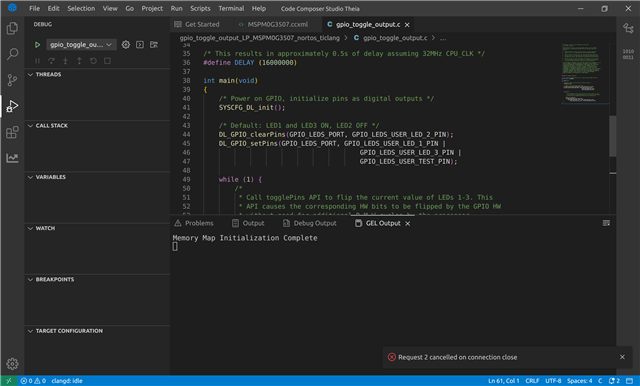Toggle bottom panel icon in status bar
Screen dimensions: 640x386
tap(629, 381)
